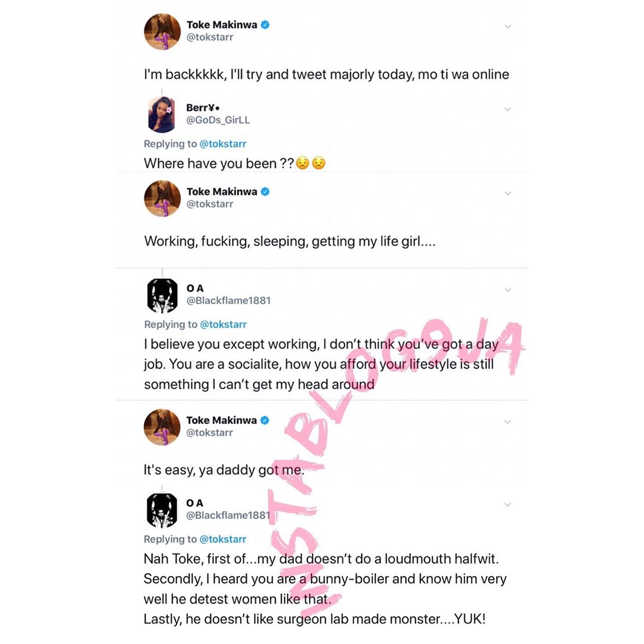Click the @Blackflame1881 handle on first O A reply
Image resolution: width=644 pixels, height=644 pixels.
point(229,301)
